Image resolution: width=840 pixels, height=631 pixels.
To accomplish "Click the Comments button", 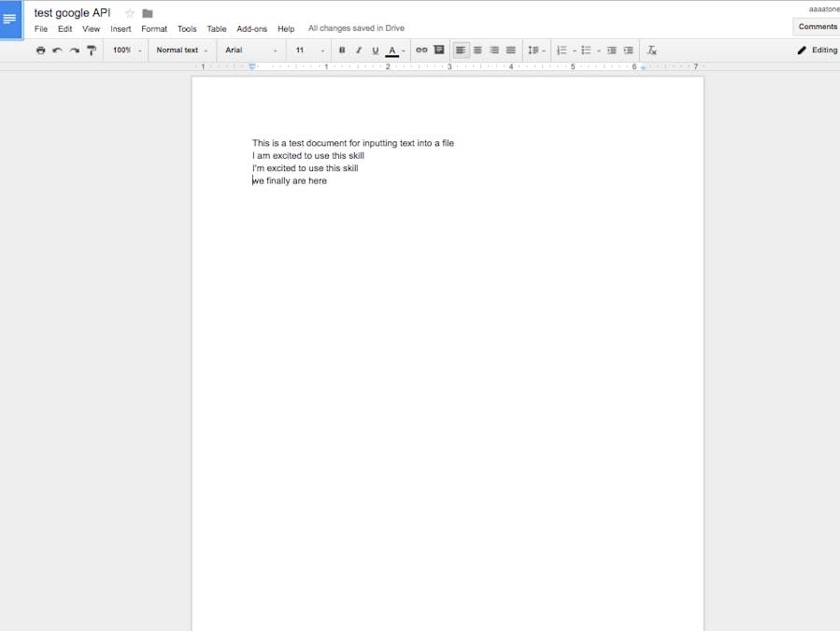I will click(817, 27).
